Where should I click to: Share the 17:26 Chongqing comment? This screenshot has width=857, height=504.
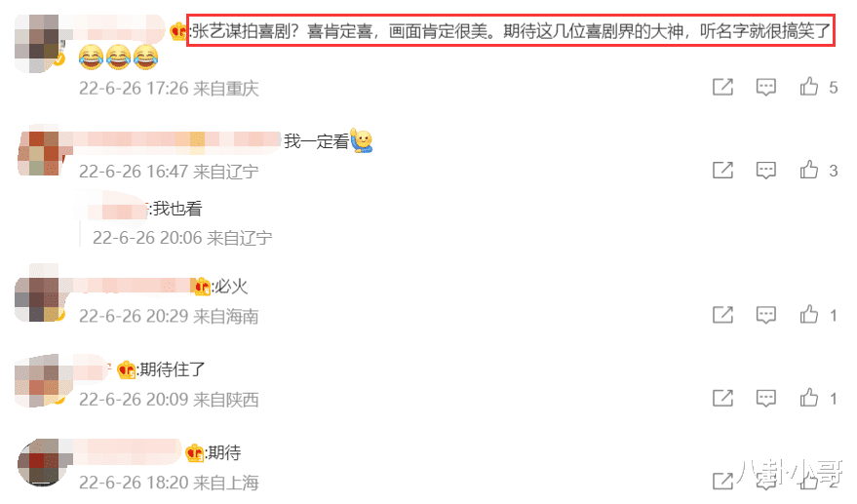(722, 87)
